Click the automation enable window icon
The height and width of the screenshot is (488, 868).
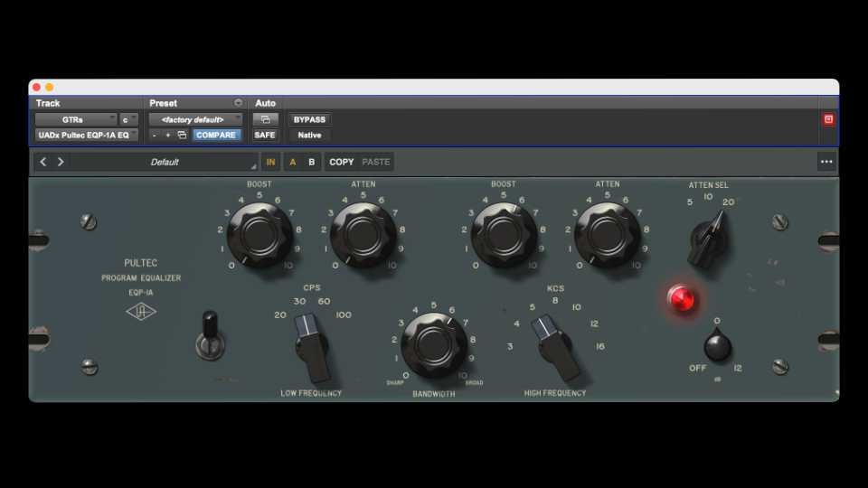[x=265, y=119]
